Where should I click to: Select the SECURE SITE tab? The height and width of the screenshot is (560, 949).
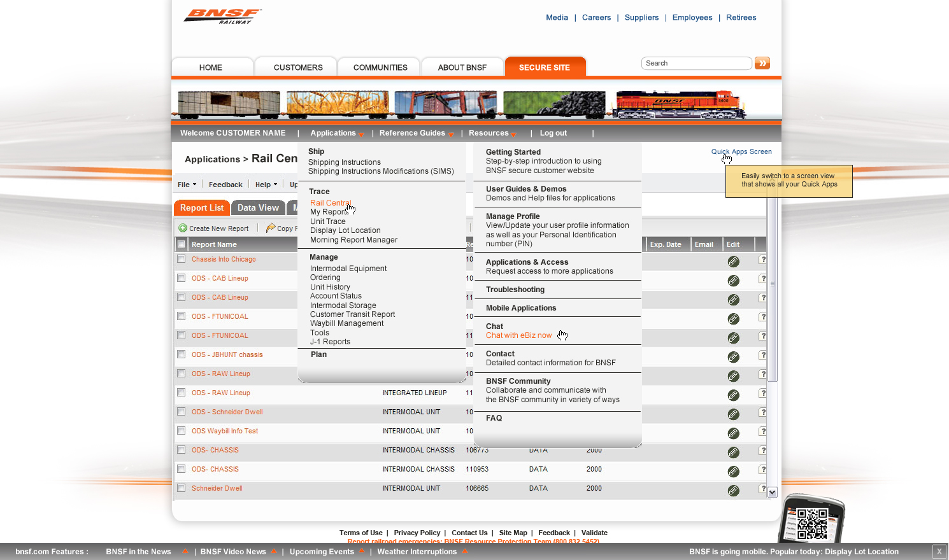pos(545,67)
